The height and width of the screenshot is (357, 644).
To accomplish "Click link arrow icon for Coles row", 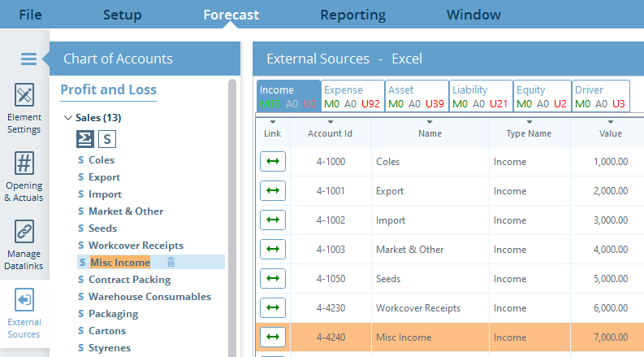I will tap(273, 162).
